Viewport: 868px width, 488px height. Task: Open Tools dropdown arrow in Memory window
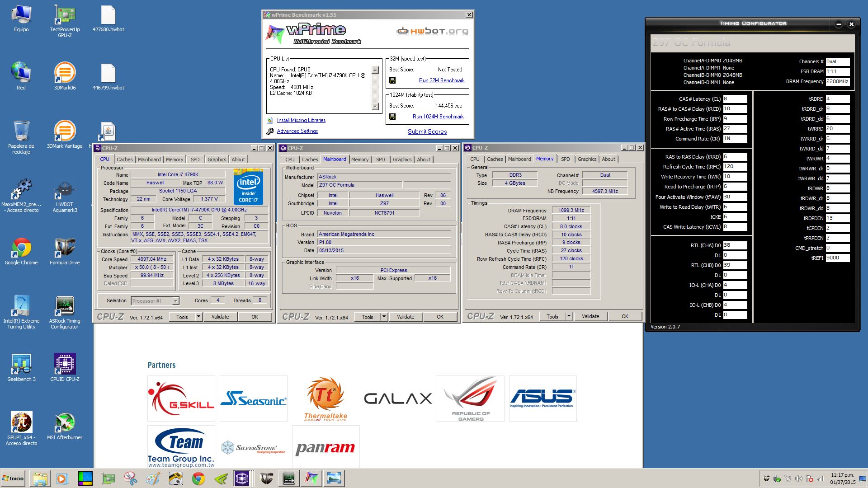tap(569, 316)
